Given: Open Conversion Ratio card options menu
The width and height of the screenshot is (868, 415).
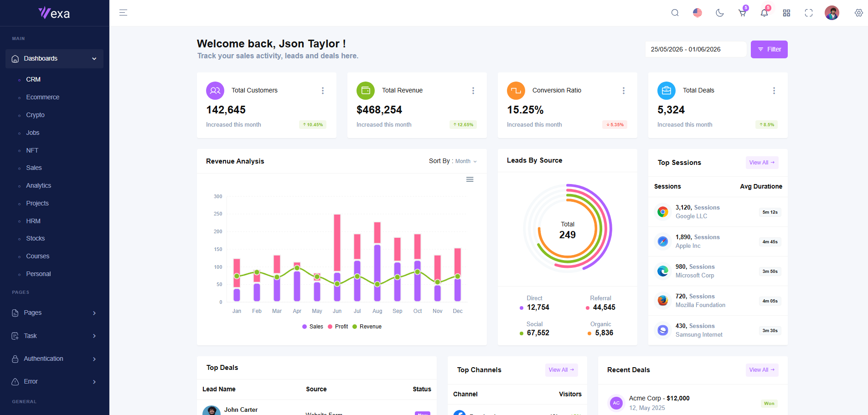Looking at the screenshot, I should (x=624, y=91).
